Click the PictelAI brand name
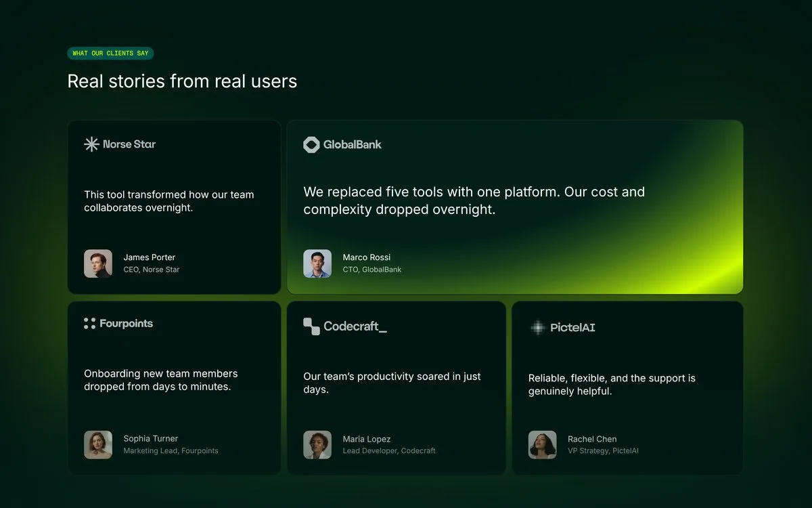 573,328
